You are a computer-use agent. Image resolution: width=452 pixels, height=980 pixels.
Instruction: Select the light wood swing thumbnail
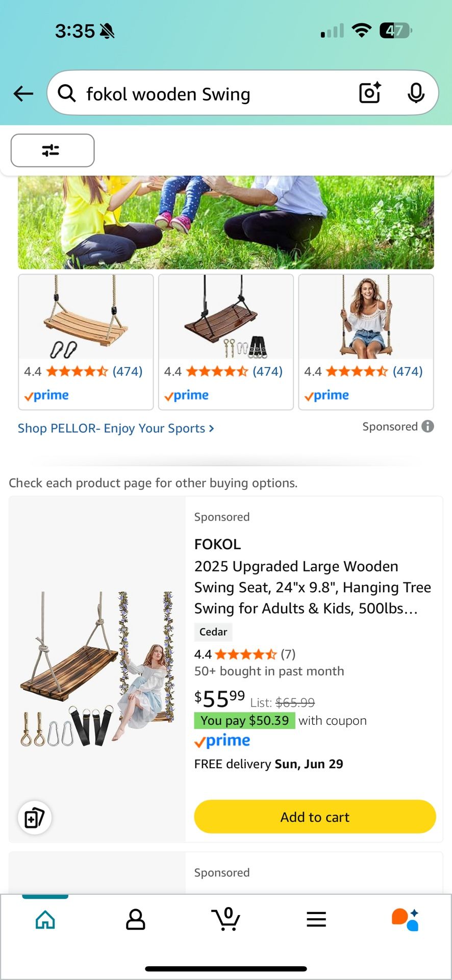[86, 317]
